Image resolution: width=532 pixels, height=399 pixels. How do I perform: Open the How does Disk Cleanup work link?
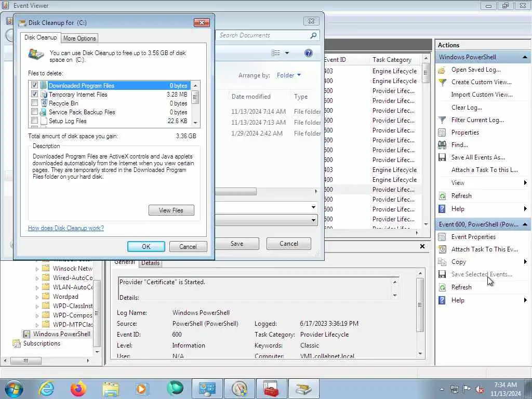(66, 228)
